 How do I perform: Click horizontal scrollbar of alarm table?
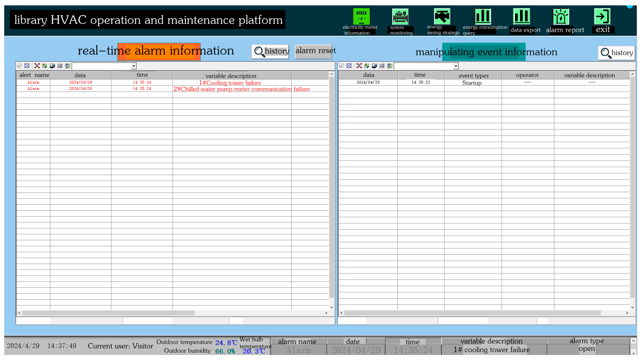tap(108, 313)
